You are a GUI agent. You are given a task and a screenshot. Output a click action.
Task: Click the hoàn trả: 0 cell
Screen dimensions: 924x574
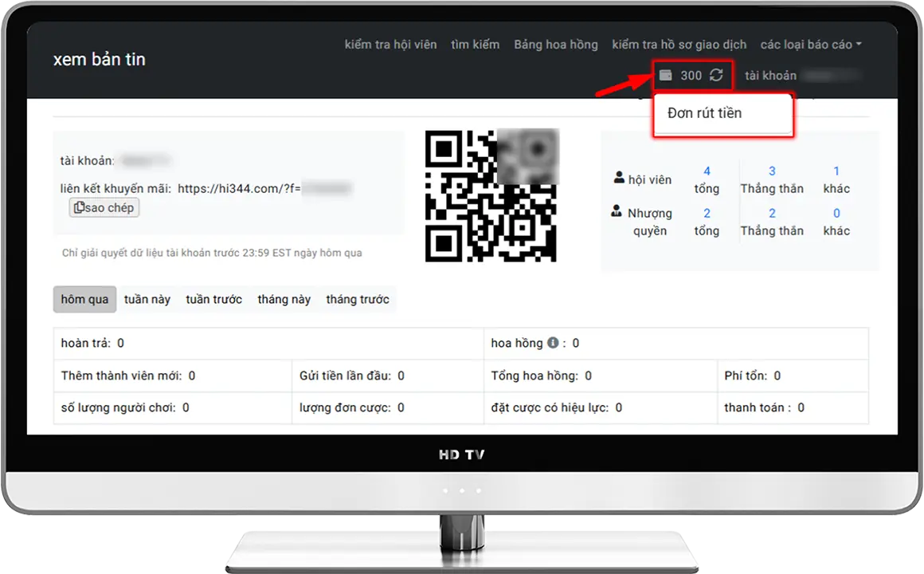(268, 344)
